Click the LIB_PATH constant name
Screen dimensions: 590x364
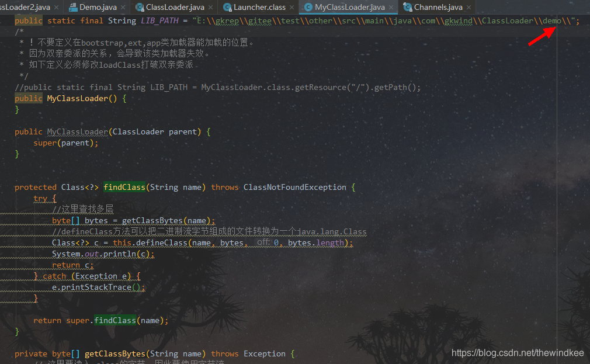tap(159, 20)
